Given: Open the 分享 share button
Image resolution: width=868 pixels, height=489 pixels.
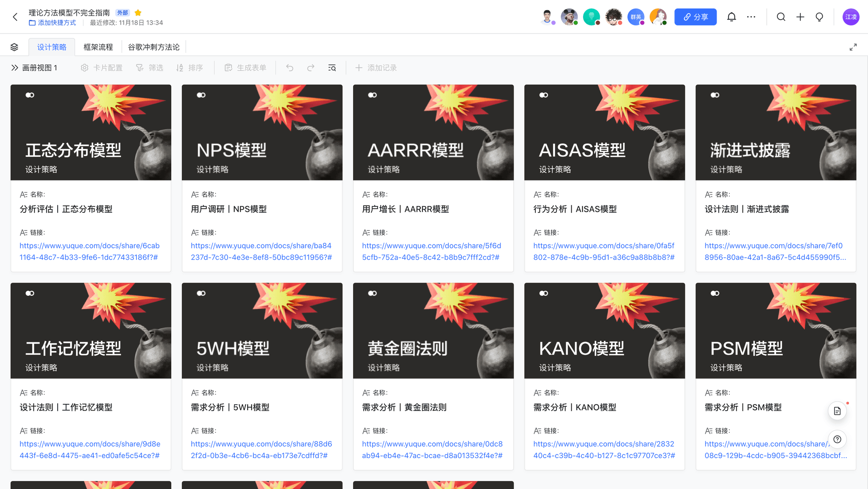Looking at the screenshot, I should [695, 17].
